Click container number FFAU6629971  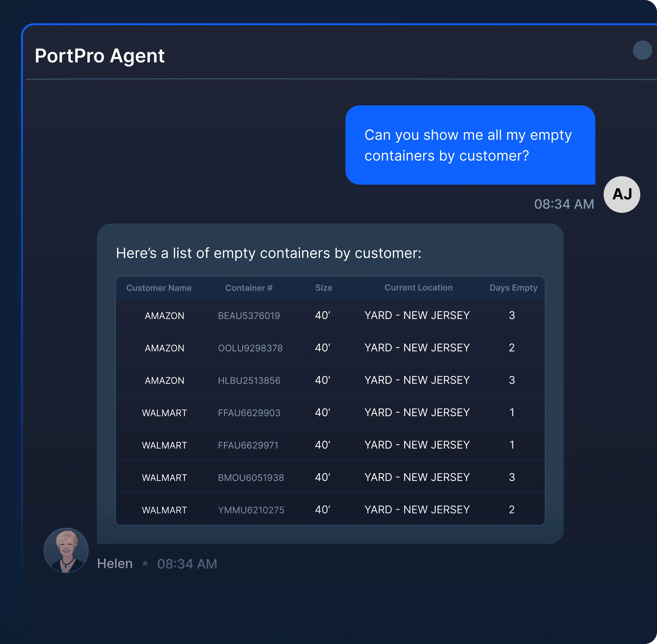[248, 445]
